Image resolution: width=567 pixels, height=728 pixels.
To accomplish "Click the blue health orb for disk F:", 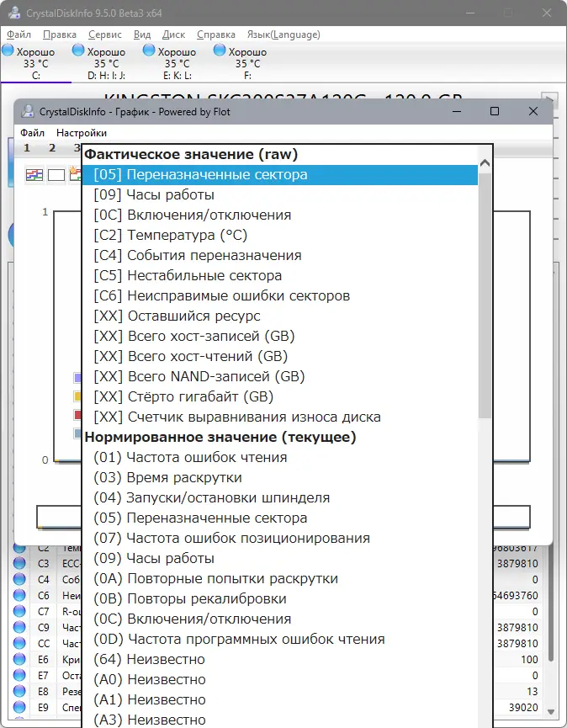I will tap(220, 50).
